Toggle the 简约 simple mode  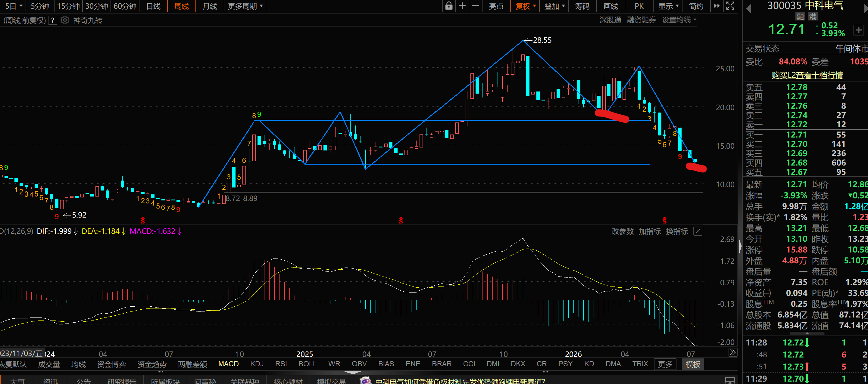pos(696,6)
